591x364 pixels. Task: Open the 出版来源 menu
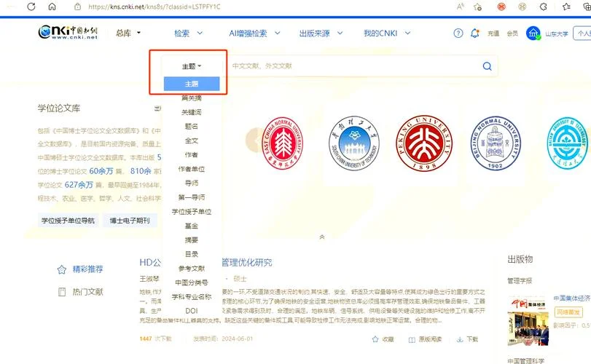point(321,33)
